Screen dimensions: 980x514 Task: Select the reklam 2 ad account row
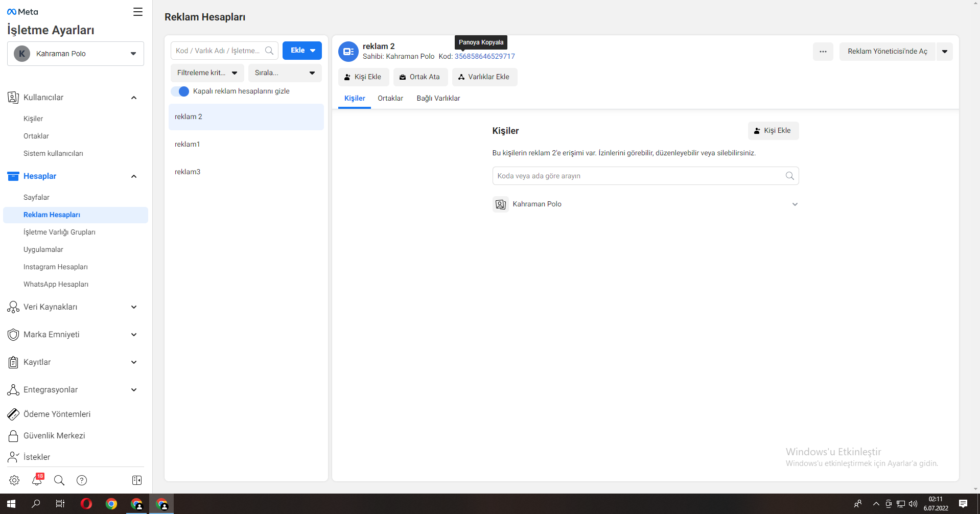(246, 117)
